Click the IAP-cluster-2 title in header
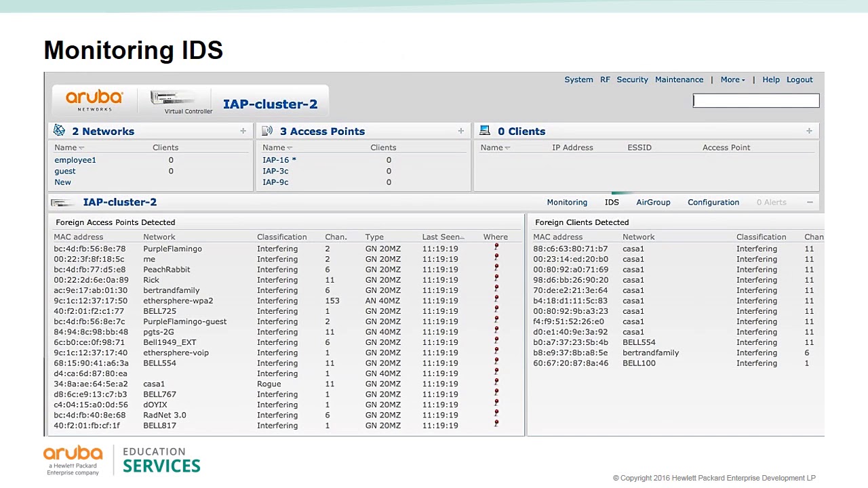The image size is (868, 488). 270,104
